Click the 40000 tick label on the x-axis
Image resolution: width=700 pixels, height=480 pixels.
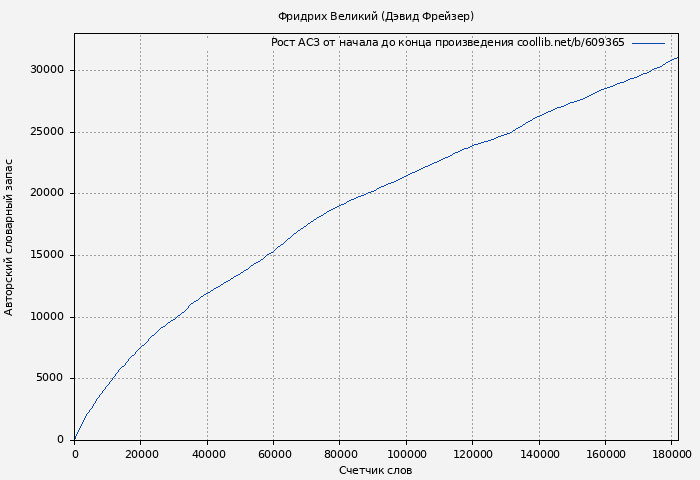point(207,454)
